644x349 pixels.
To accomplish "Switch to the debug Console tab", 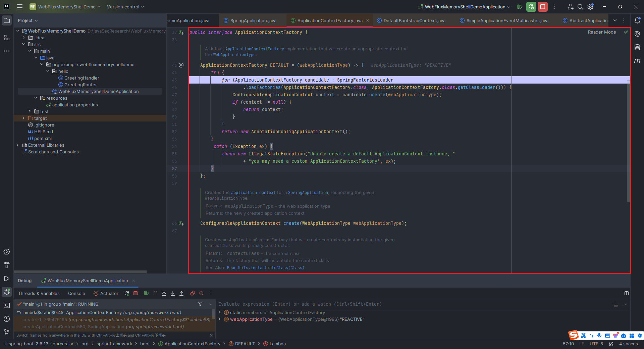I will click(76, 293).
